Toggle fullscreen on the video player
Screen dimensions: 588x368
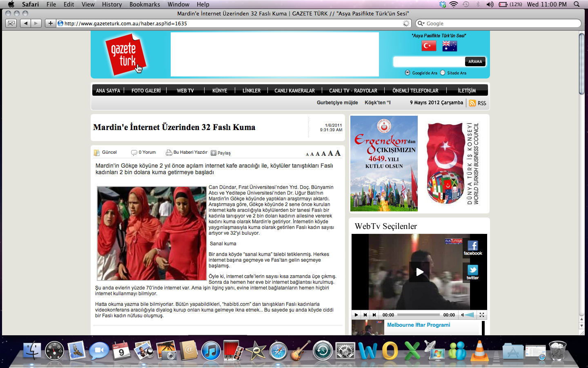[x=482, y=315]
